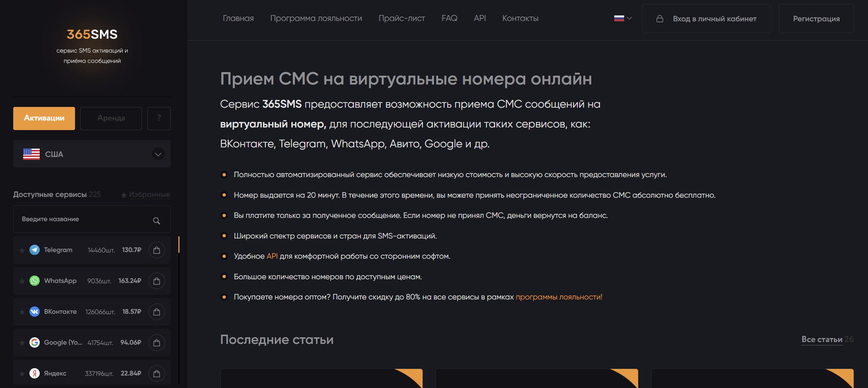
Task: Click the Telegram quantity 14460шт.
Action: pyautogui.click(x=101, y=250)
